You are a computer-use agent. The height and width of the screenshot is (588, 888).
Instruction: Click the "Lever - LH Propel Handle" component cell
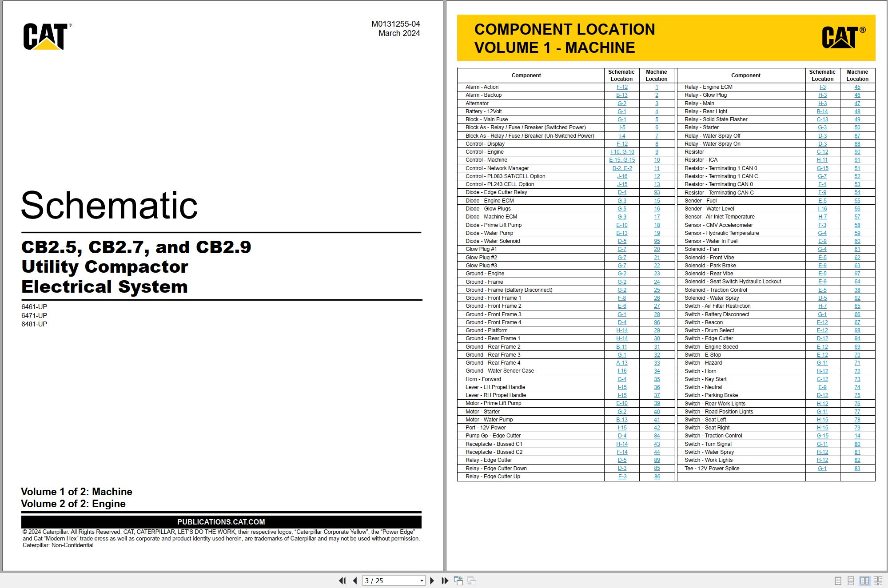pos(531,387)
